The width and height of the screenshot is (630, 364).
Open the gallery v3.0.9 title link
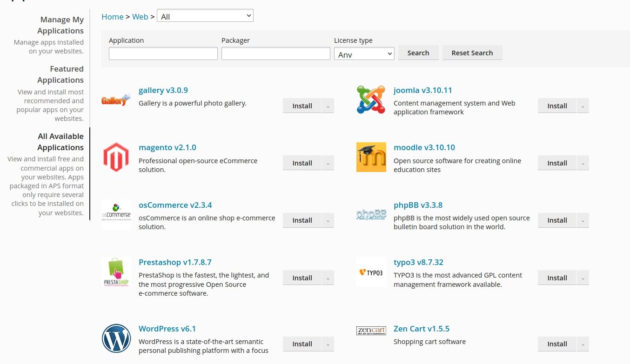(163, 90)
